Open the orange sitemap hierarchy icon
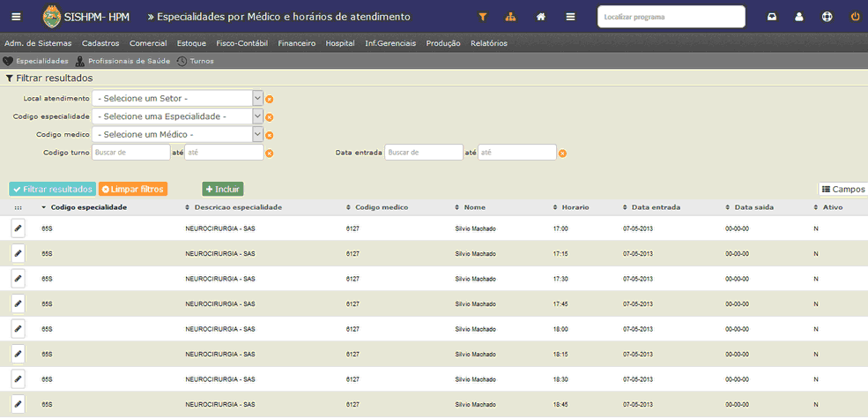The width and height of the screenshot is (868, 419). coord(510,17)
